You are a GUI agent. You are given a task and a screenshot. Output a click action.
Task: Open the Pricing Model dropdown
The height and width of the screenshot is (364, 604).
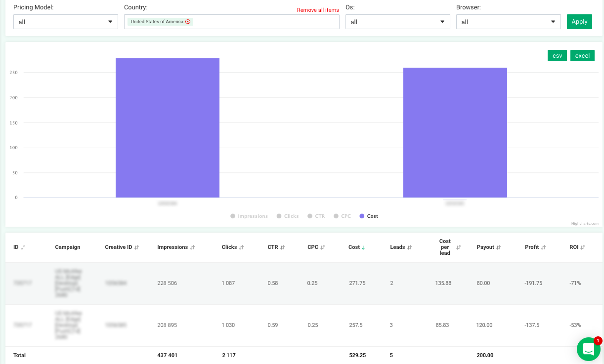coord(65,22)
